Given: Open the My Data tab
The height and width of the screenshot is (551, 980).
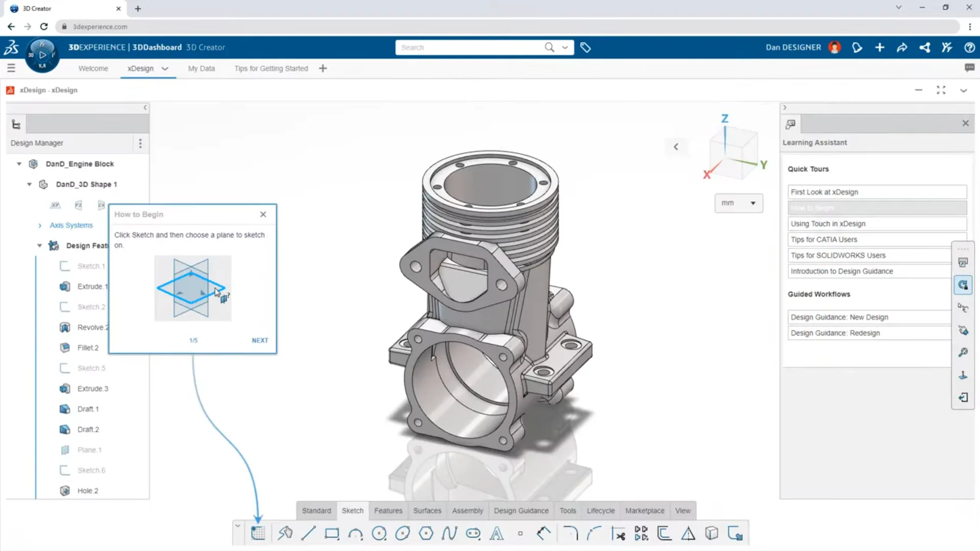Looking at the screenshot, I should 201,68.
